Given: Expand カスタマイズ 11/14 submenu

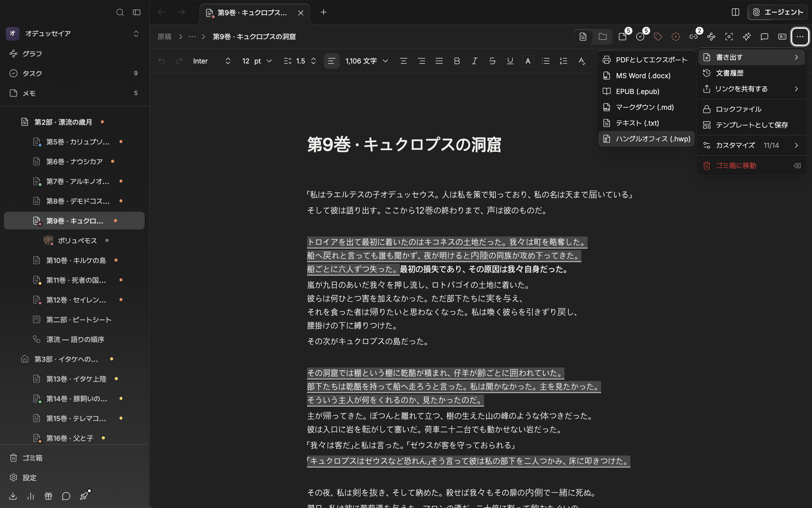Looking at the screenshot, I should (752, 145).
